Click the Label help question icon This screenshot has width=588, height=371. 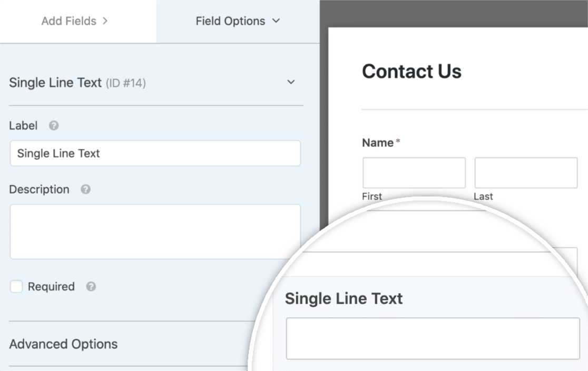pyautogui.click(x=54, y=125)
